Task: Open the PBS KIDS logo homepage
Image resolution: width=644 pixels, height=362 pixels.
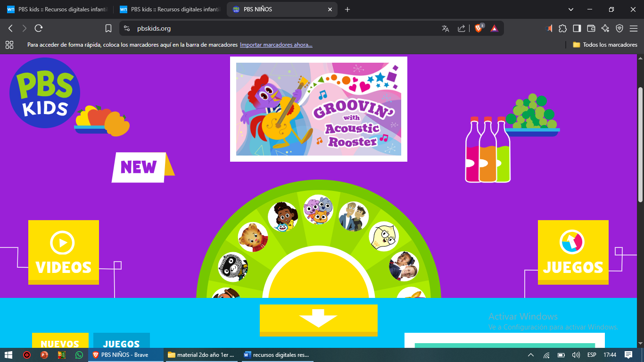Action: point(45,93)
